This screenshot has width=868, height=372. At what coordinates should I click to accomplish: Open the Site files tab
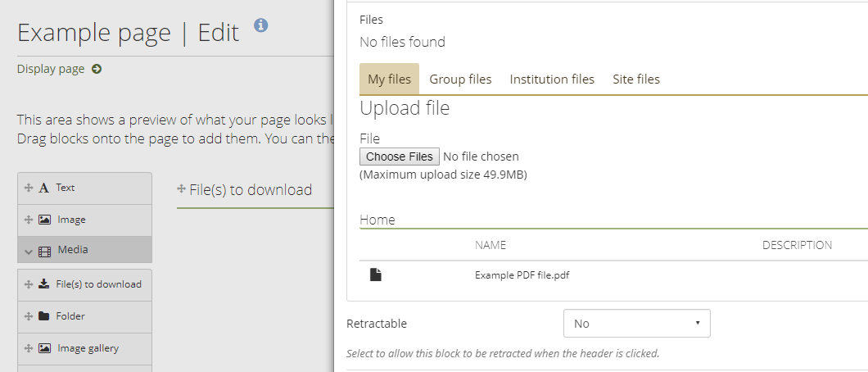pos(635,79)
